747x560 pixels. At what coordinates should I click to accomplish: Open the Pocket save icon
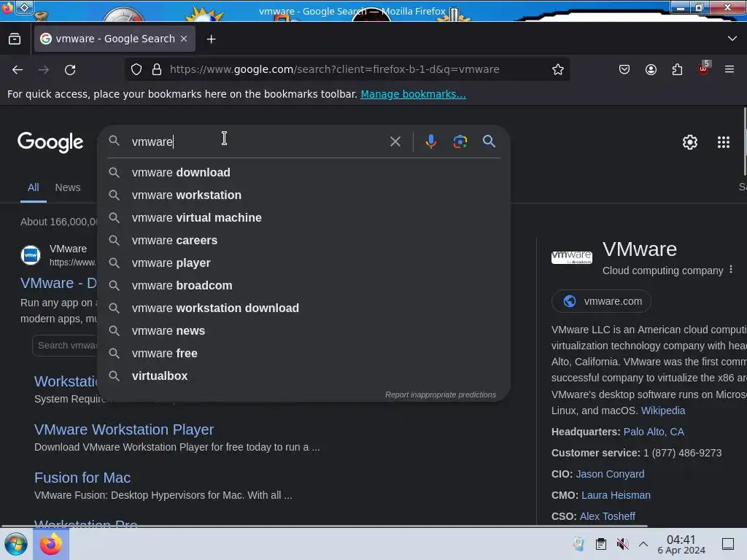[624, 69]
